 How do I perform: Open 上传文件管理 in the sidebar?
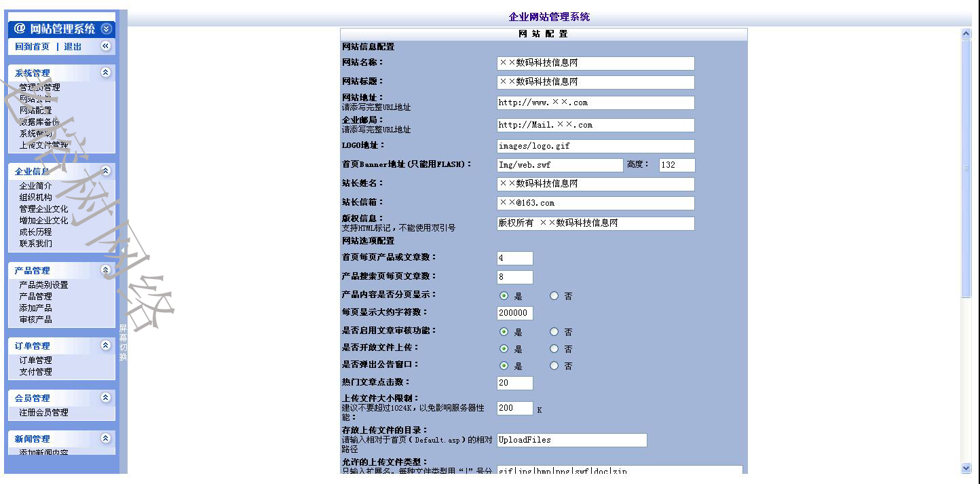tap(43, 145)
